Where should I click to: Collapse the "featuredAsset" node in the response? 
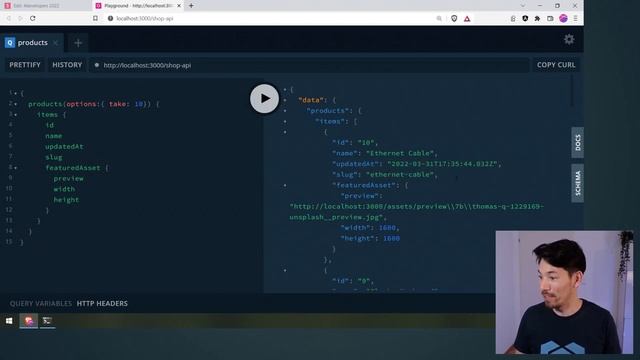(x=285, y=185)
